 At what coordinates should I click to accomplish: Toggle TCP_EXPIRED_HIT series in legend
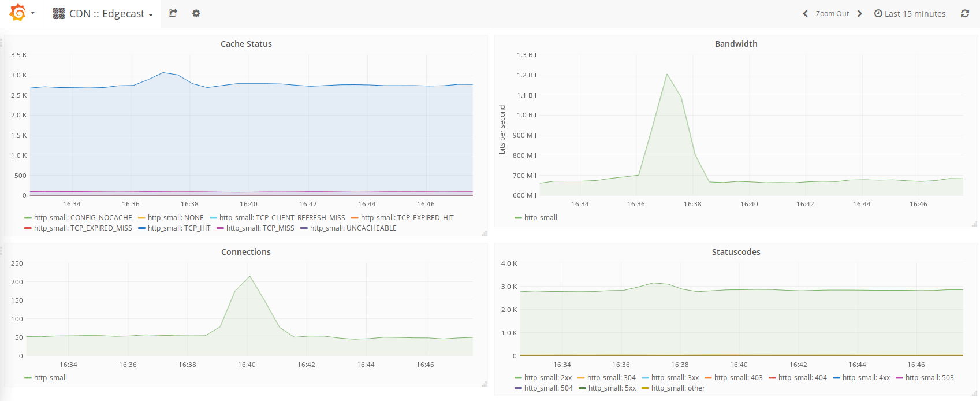click(x=407, y=218)
